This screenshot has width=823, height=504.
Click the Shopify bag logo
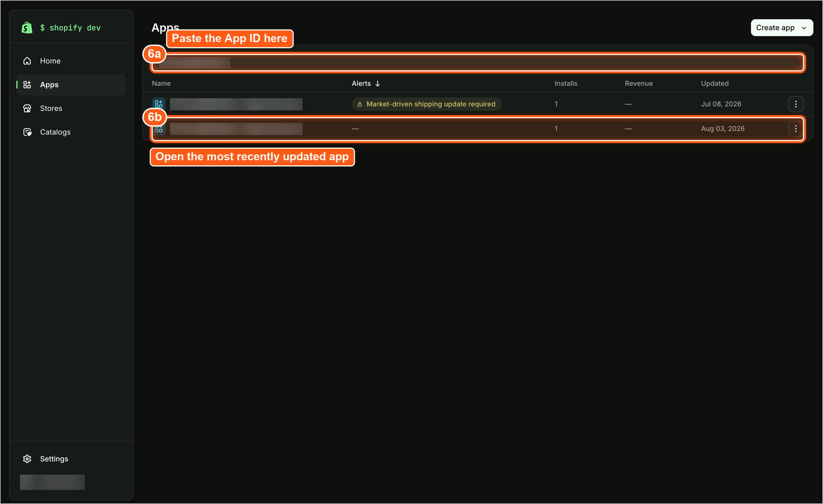[27, 28]
